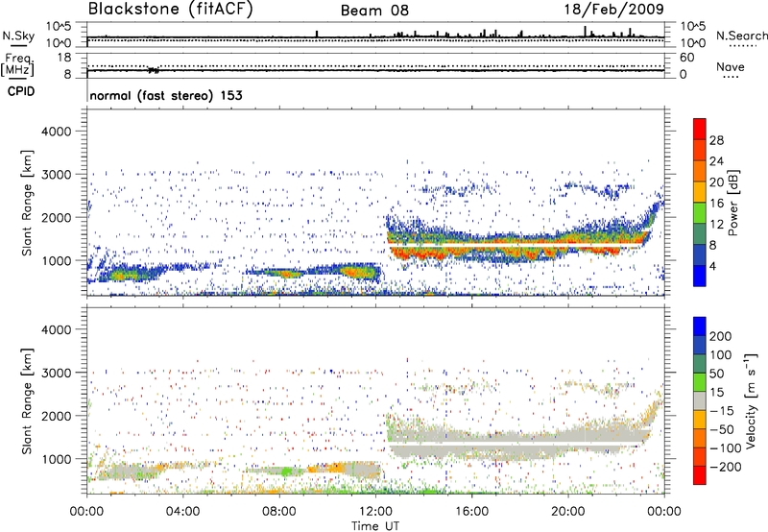Image resolution: width=768 pixels, height=532 pixels.
Task: Click the 'N.Sky' legend label
Action: point(18,36)
